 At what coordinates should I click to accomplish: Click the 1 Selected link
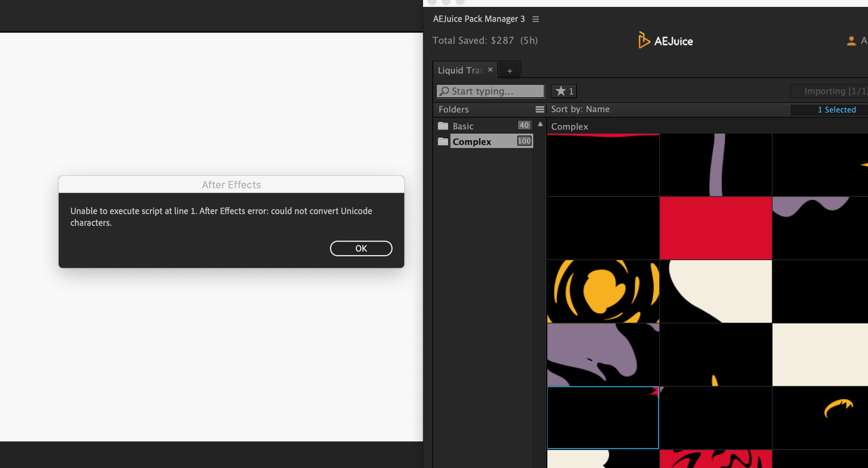click(837, 110)
